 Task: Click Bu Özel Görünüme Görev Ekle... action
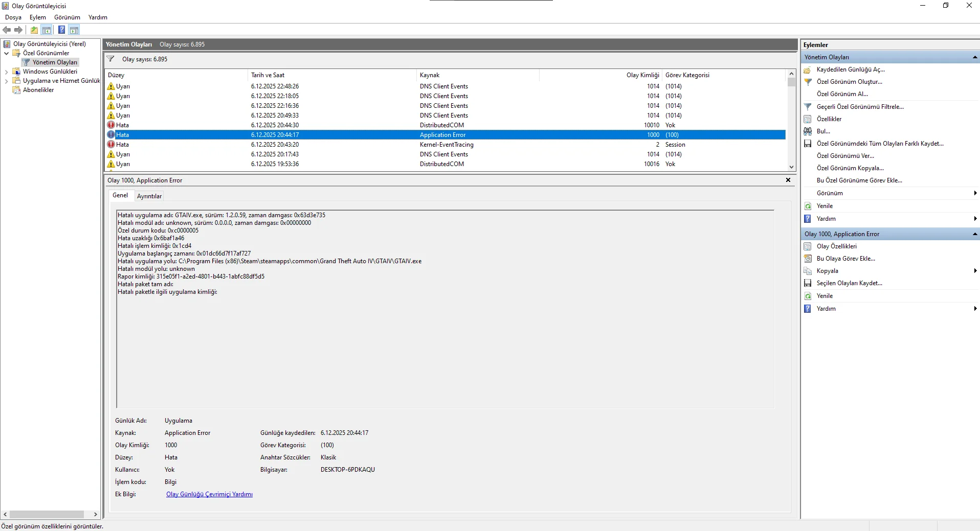tap(859, 180)
